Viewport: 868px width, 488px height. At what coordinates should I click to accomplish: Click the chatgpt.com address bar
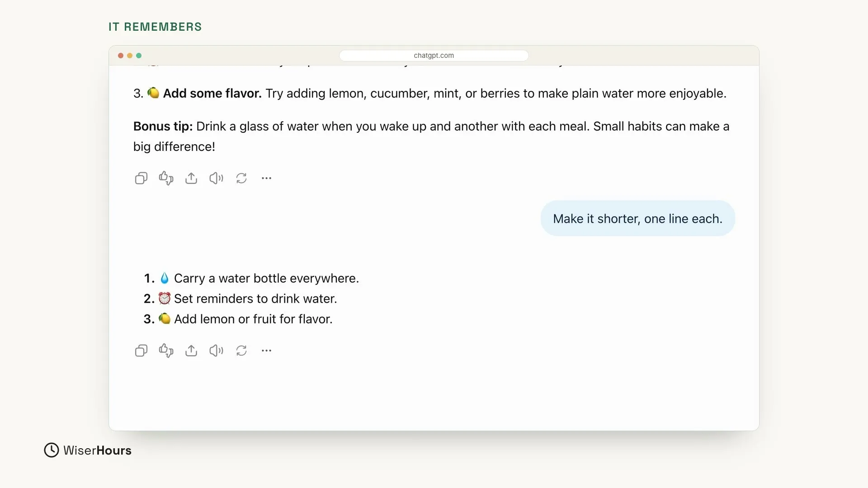pos(434,56)
